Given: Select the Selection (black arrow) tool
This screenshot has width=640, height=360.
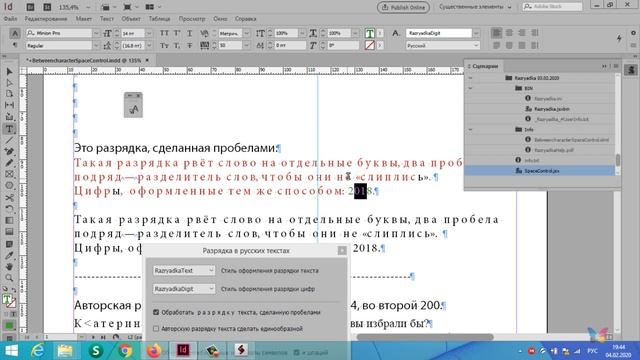Looking at the screenshot, I should [x=9, y=72].
